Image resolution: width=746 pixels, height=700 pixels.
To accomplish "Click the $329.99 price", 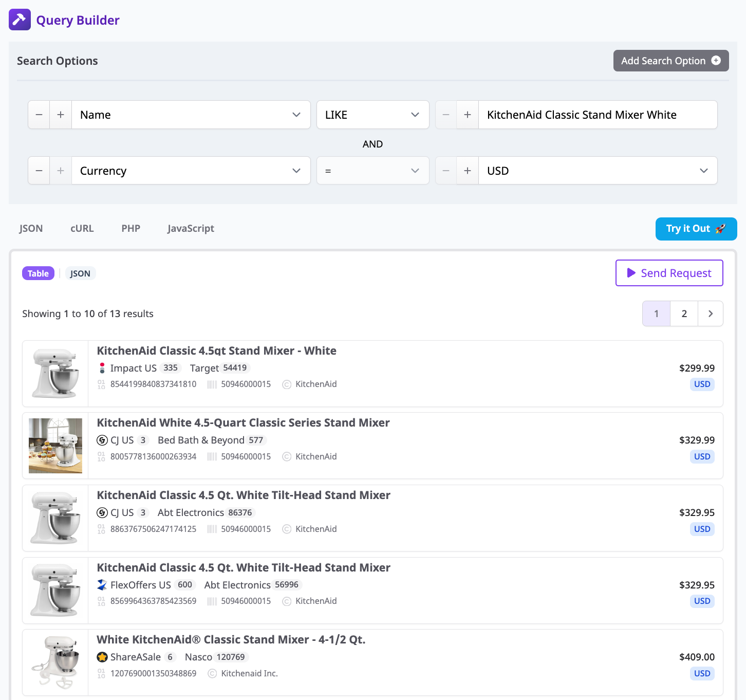I will click(x=697, y=440).
